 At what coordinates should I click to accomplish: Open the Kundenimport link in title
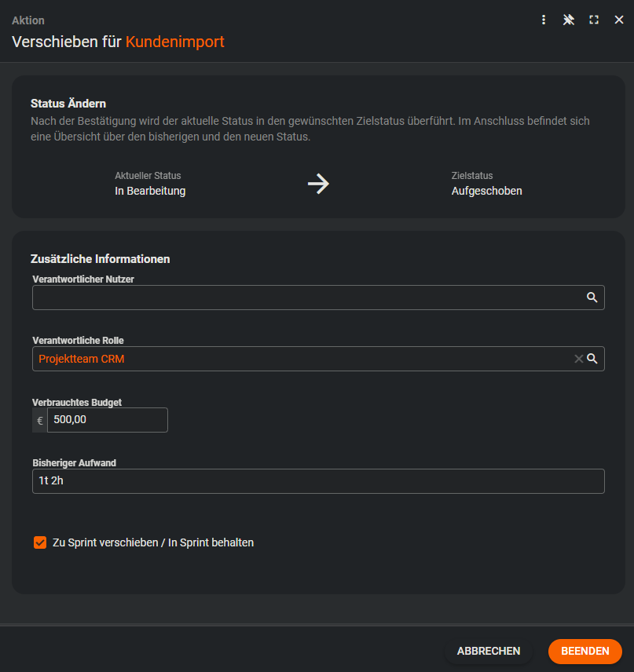(x=174, y=42)
